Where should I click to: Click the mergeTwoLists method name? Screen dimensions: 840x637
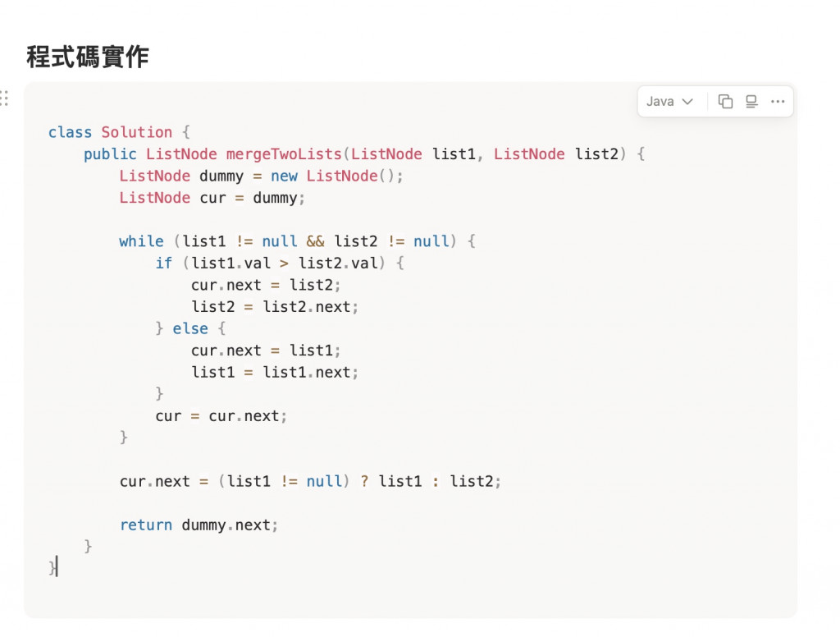tap(283, 154)
